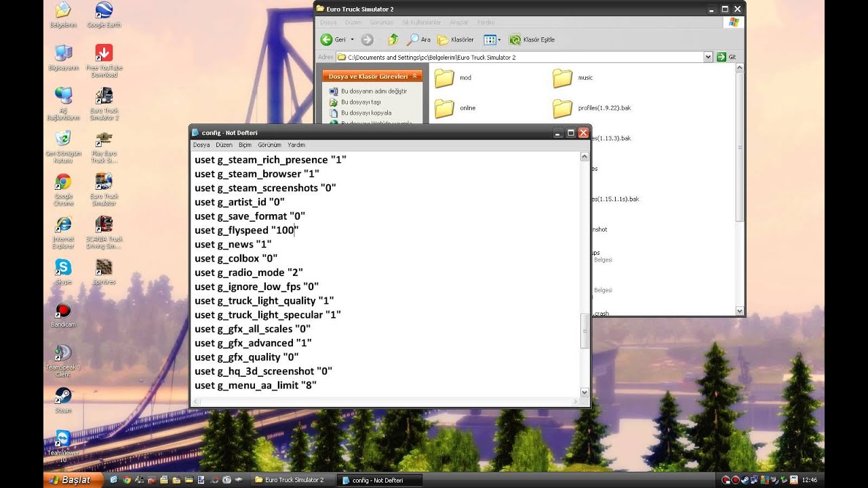The width and height of the screenshot is (868, 488).
Task: Click the line 'uset g_news "1"'
Action: [233, 244]
